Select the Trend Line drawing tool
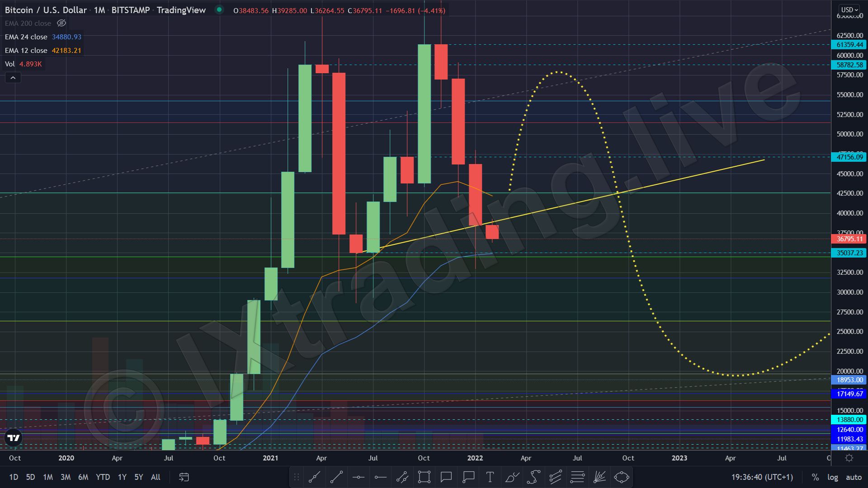Image resolution: width=868 pixels, height=488 pixels. pos(336,477)
